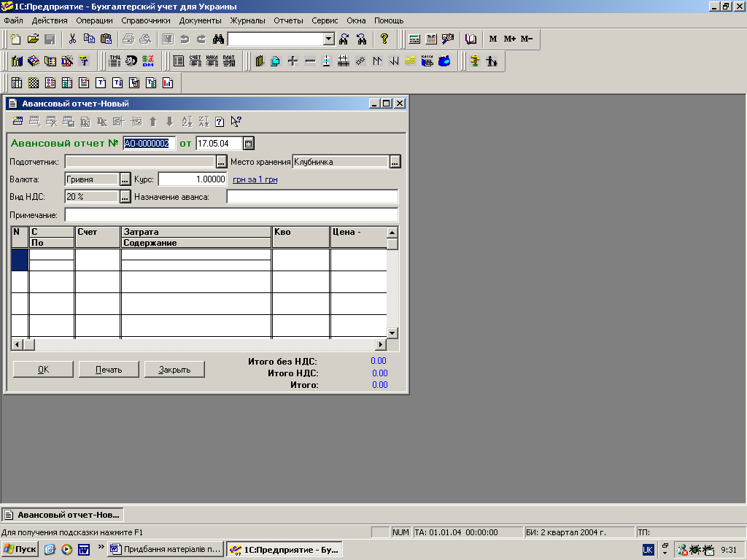747x560 pixels.
Task: Click the sort ascending A-Z icon
Action: pyautogui.click(x=187, y=122)
